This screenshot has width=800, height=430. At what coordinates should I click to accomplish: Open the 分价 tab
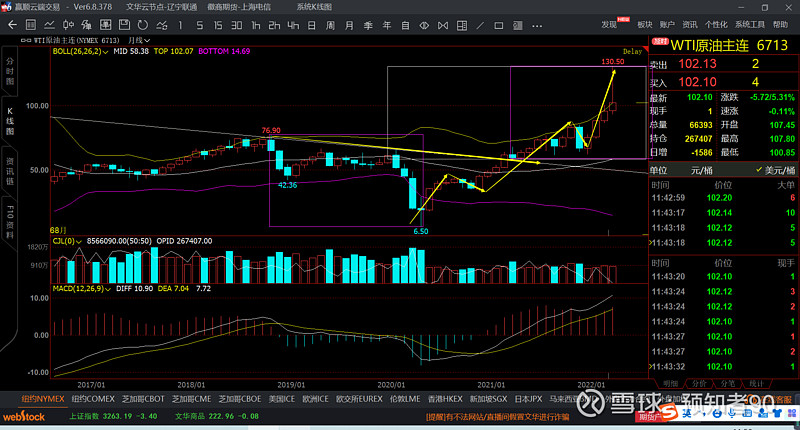(x=698, y=383)
